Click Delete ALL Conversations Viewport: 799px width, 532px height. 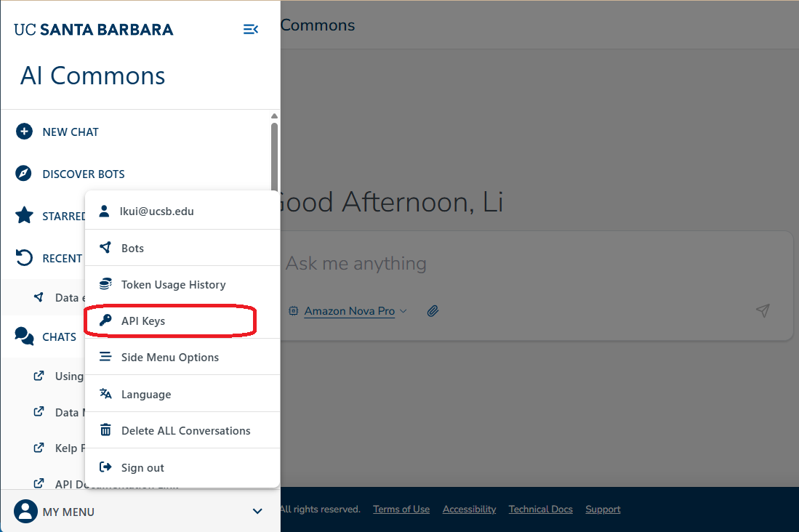[182, 430]
